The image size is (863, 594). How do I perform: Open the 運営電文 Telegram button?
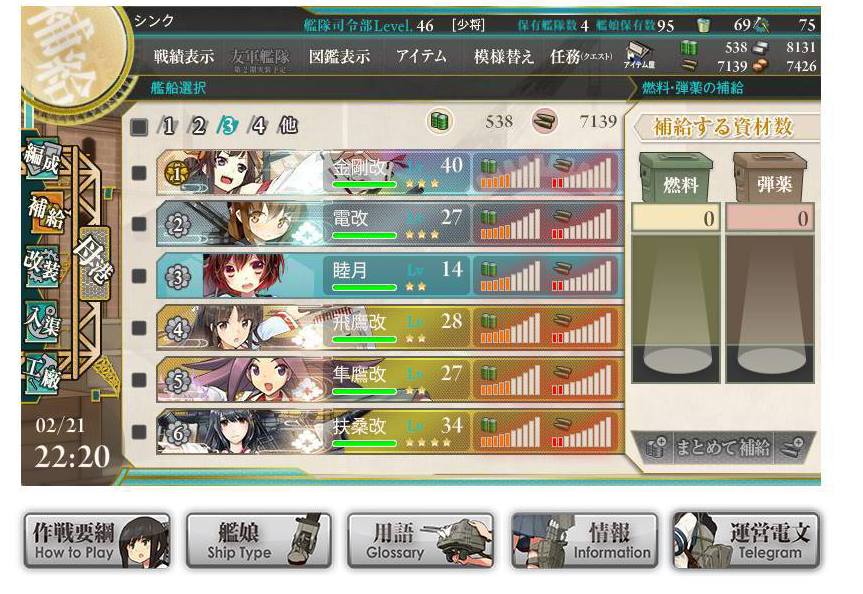[746, 541]
